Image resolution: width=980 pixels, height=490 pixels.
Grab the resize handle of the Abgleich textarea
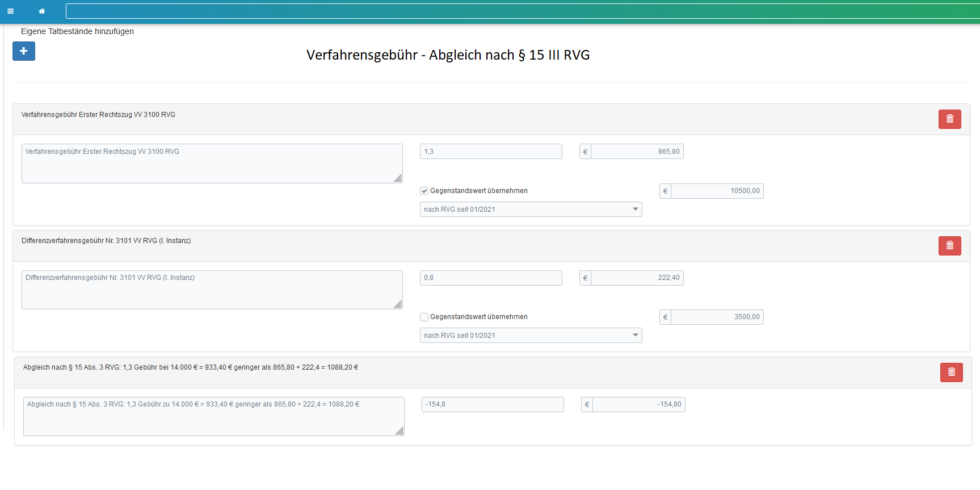tap(399, 431)
